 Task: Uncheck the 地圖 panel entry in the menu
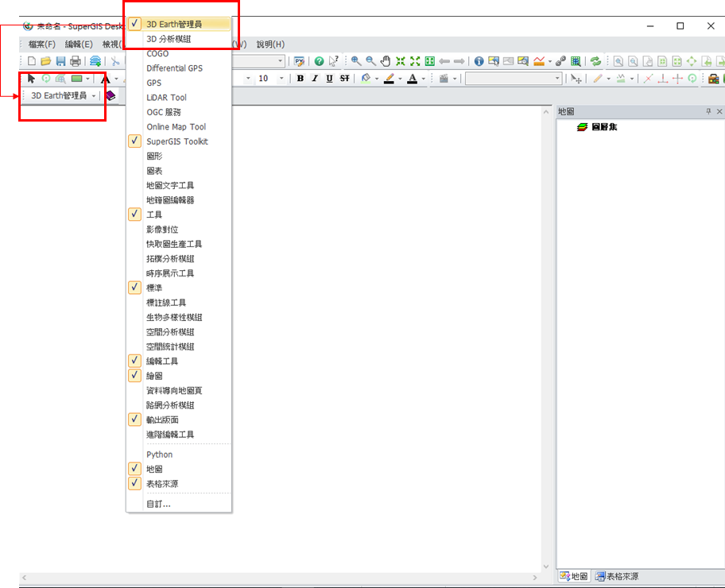tap(179, 469)
